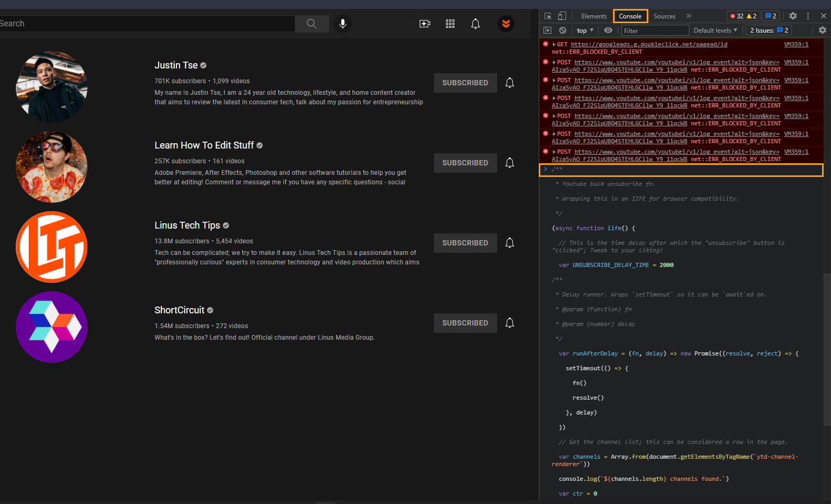Open the 2 Issues button in console toolbar
Image resolution: width=831 pixels, height=504 pixels.
click(x=769, y=31)
